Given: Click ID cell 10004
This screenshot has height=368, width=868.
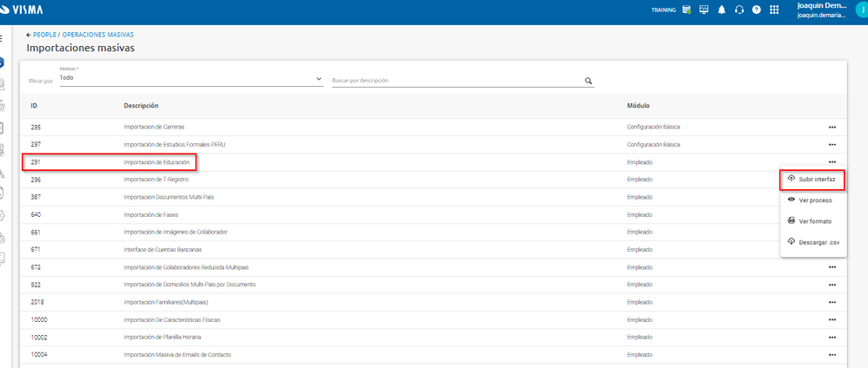Looking at the screenshot, I should [x=39, y=355].
